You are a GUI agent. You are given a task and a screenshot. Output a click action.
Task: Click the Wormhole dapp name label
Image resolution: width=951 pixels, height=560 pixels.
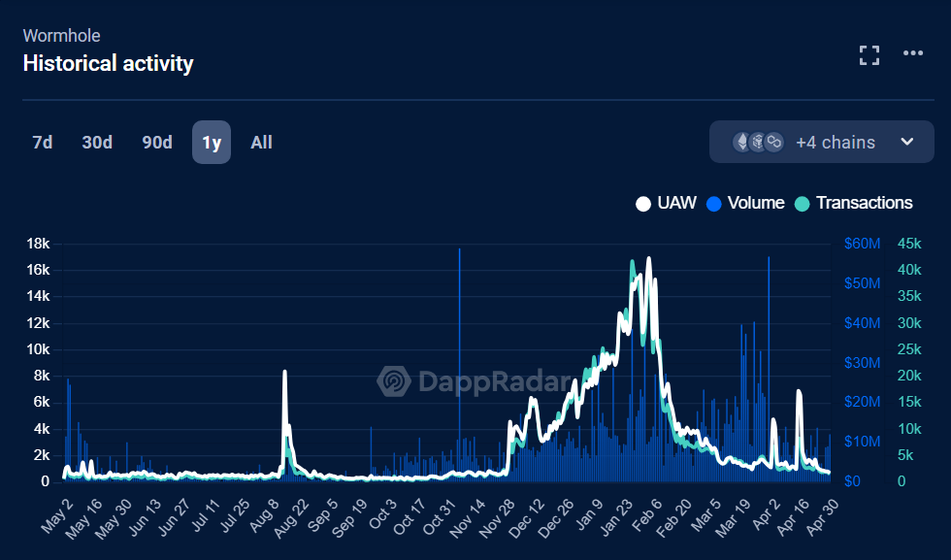(x=61, y=36)
